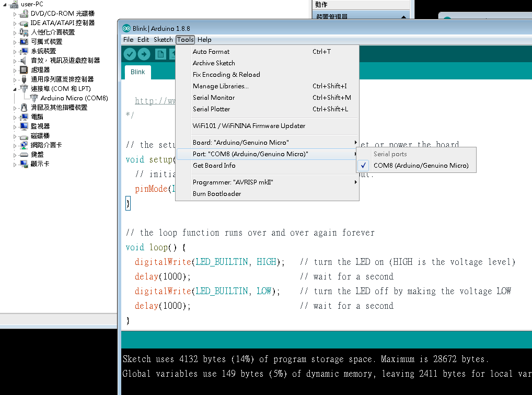Click the Arduino Micro (COM8) port icon
532x395 pixels.
[x=34, y=98]
